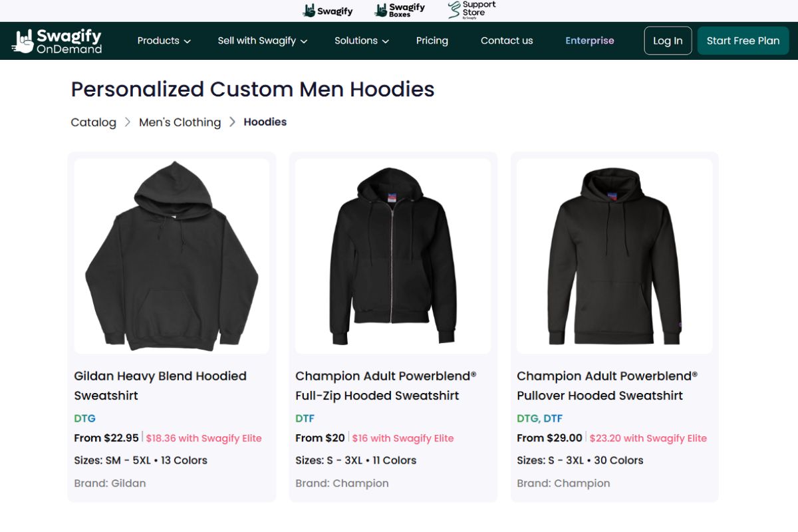Open the Swagify Boxes icon link

(400, 10)
